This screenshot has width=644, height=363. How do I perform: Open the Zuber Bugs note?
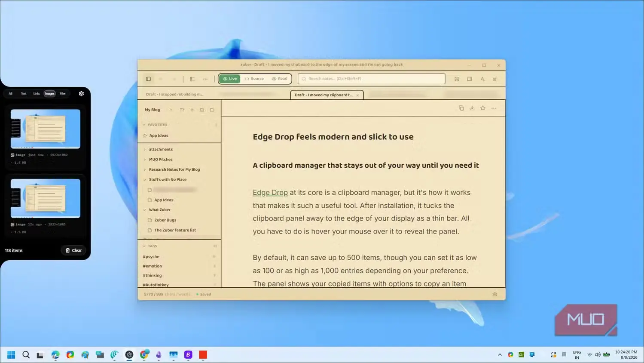pyautogui.click(x=165, y=220)
